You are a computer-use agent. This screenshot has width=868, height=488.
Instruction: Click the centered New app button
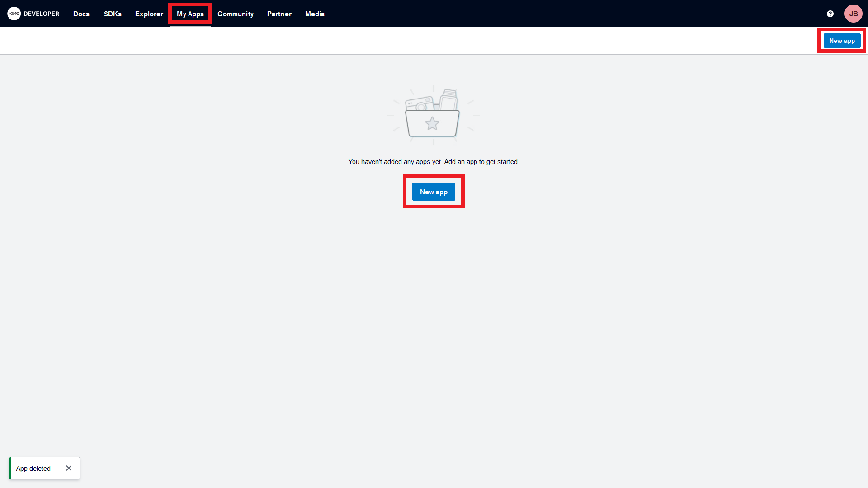coord(434,192)
